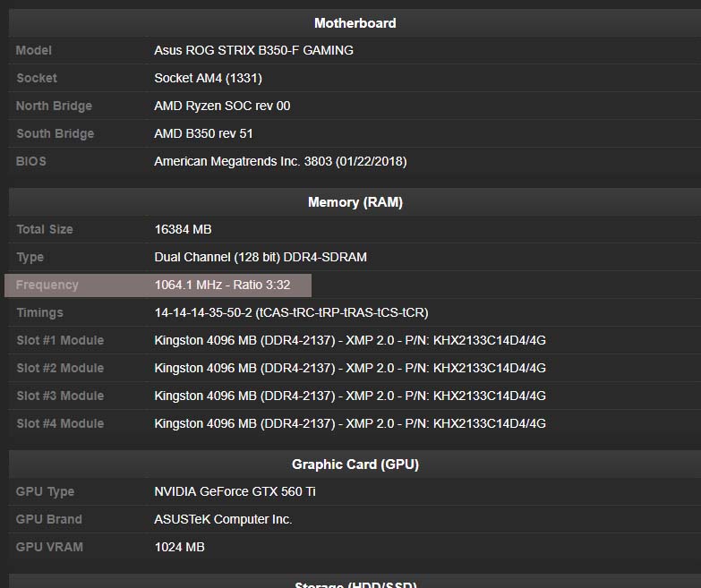Click the GPU Type label
Viewport: 701px width, 588px height.
pyautogui.click(x=45, y=492)
